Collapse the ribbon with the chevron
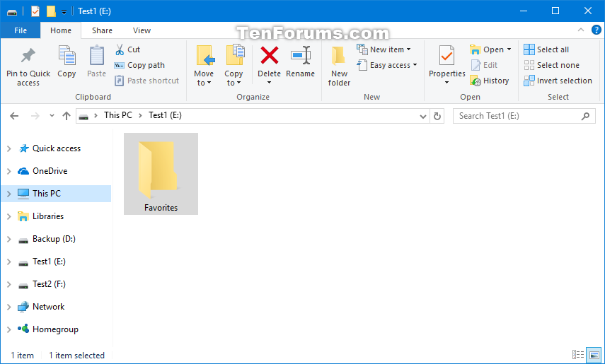 (581, 30)
